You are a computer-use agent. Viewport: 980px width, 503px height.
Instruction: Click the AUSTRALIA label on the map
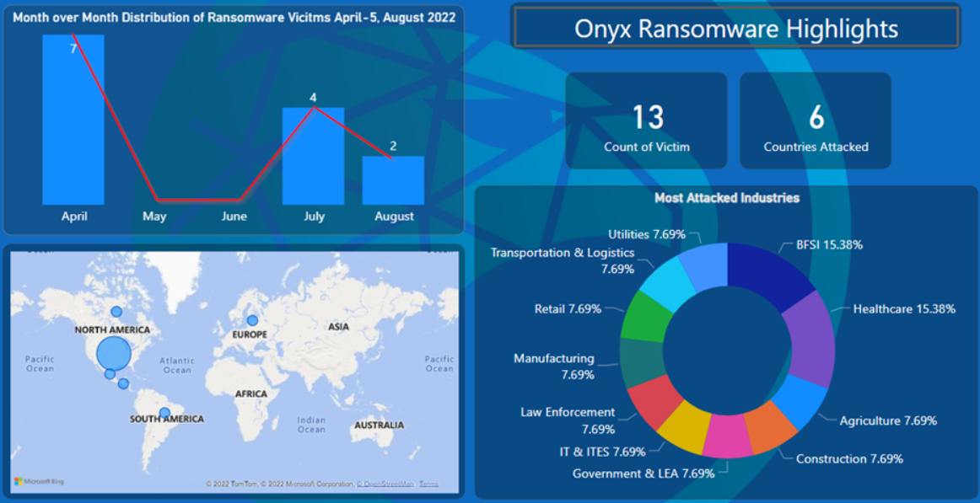[379, 425]
